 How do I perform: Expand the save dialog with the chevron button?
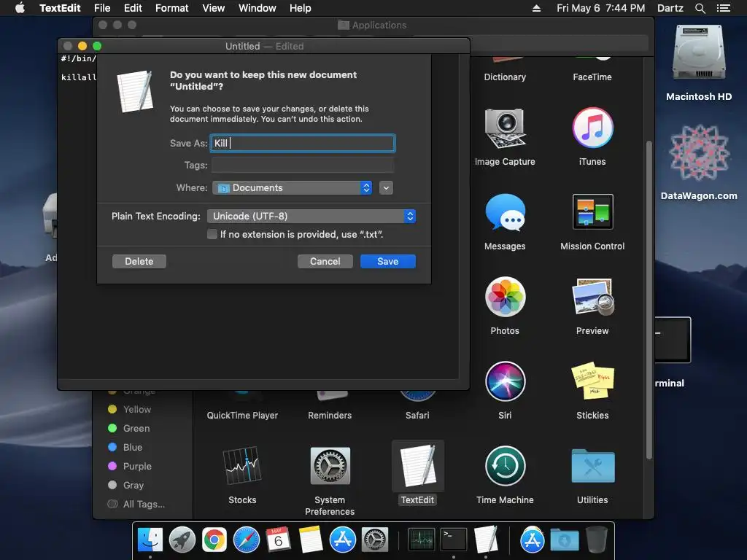pyautogui.click(x=386, y=187)
